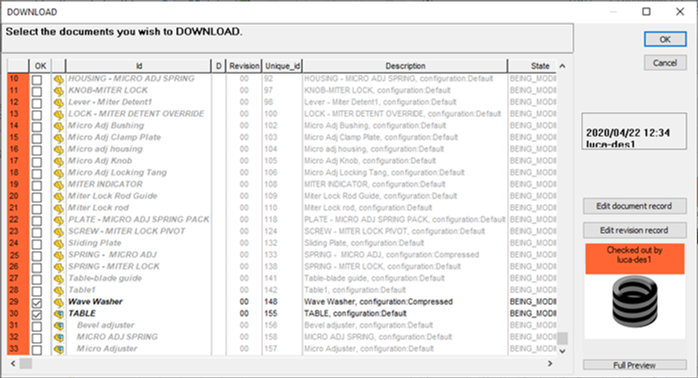
Task: Click the Unique_id column header
Action: (x=282, y=66)
